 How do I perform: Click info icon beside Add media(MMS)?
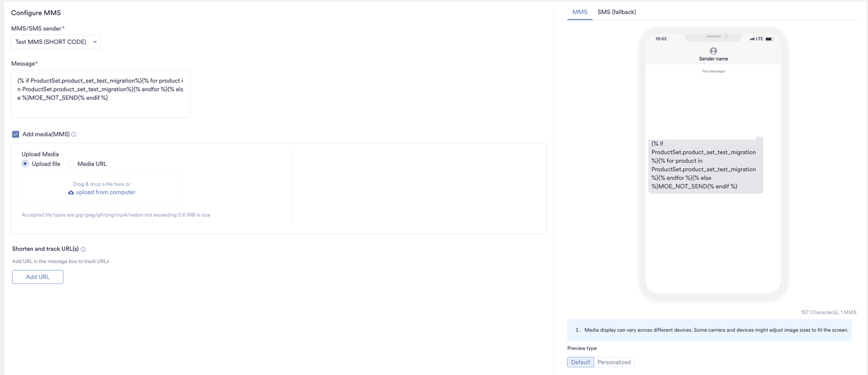tap(74, 135)
